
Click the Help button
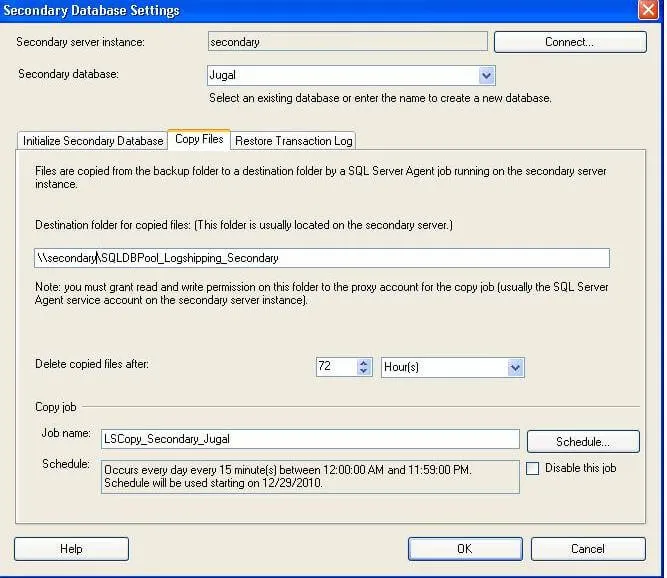pyautogui.click(x=71, y=549)
